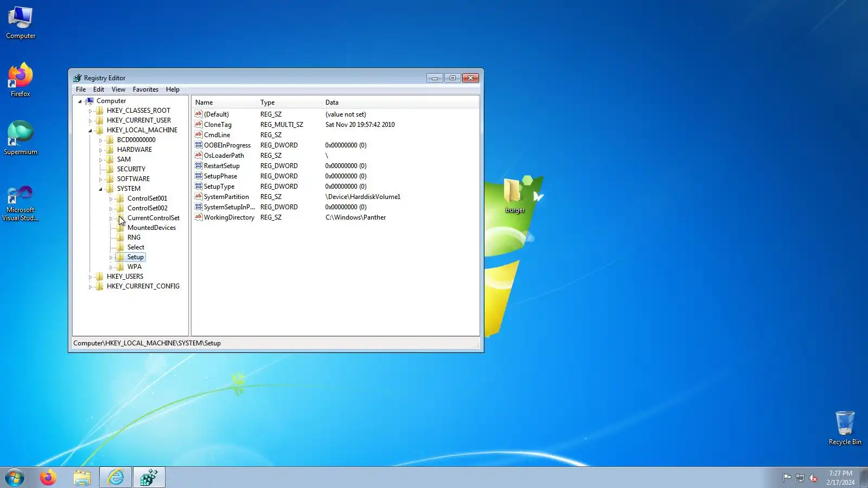Open the Computer desktop icon
The image size is (868, 488).
[21, 23]
